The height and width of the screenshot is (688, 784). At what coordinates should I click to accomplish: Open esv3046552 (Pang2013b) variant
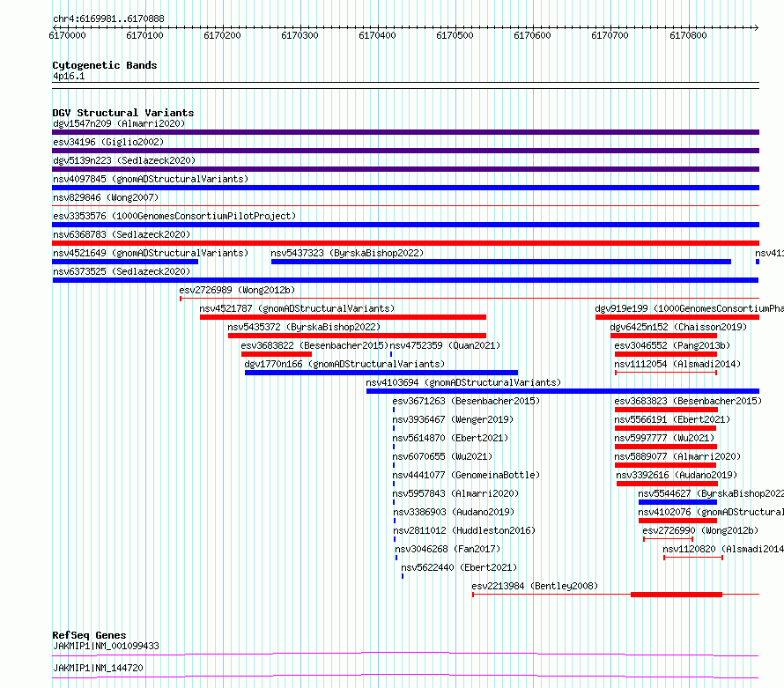(x=672, y=345)
